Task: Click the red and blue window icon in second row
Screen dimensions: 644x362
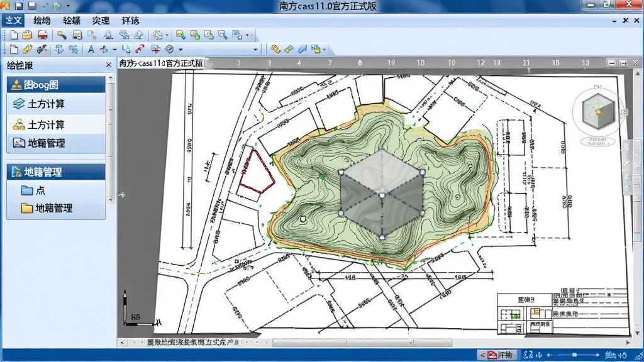Action: pyautogui.click(x=156, y=49)
